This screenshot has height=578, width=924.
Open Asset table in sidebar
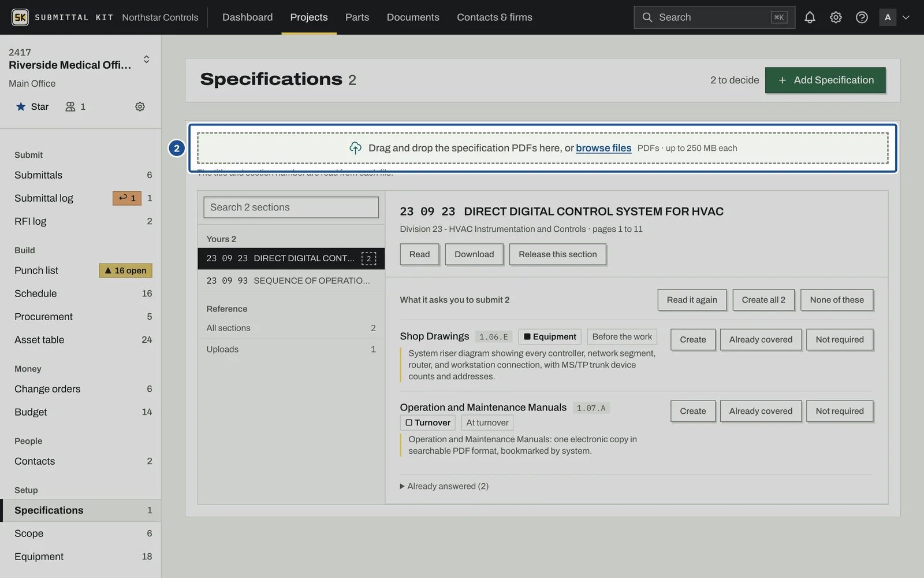81,340
